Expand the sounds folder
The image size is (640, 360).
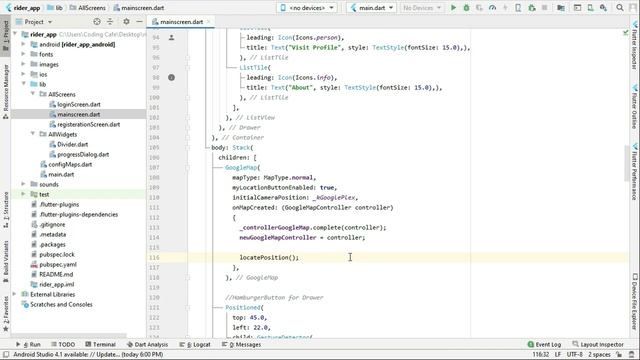point(23,184)
